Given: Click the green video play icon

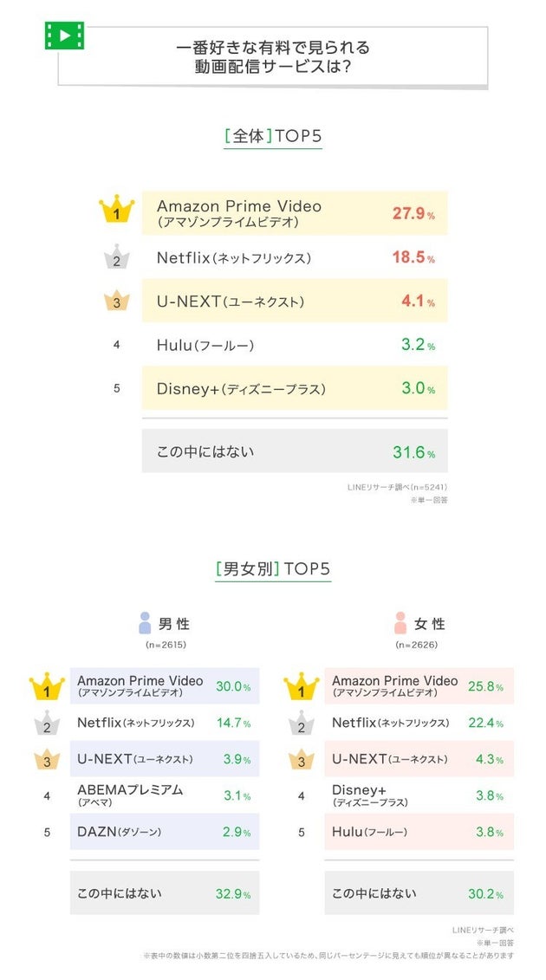Looking at the screenshot, I should coord(64,36).
